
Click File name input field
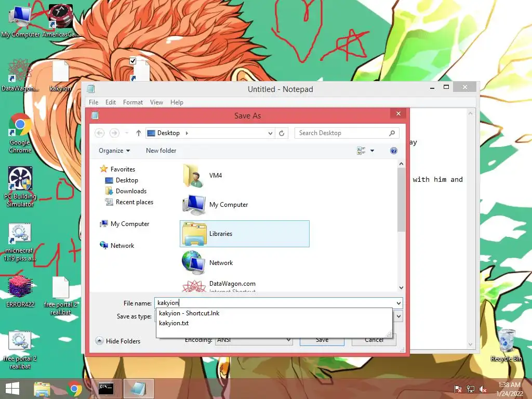275,303
